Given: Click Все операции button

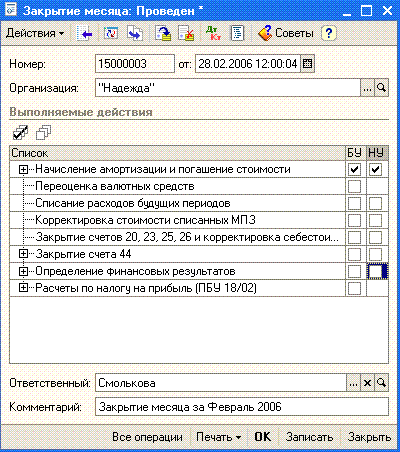Looking at the screenshot, I should coord(147,437).
